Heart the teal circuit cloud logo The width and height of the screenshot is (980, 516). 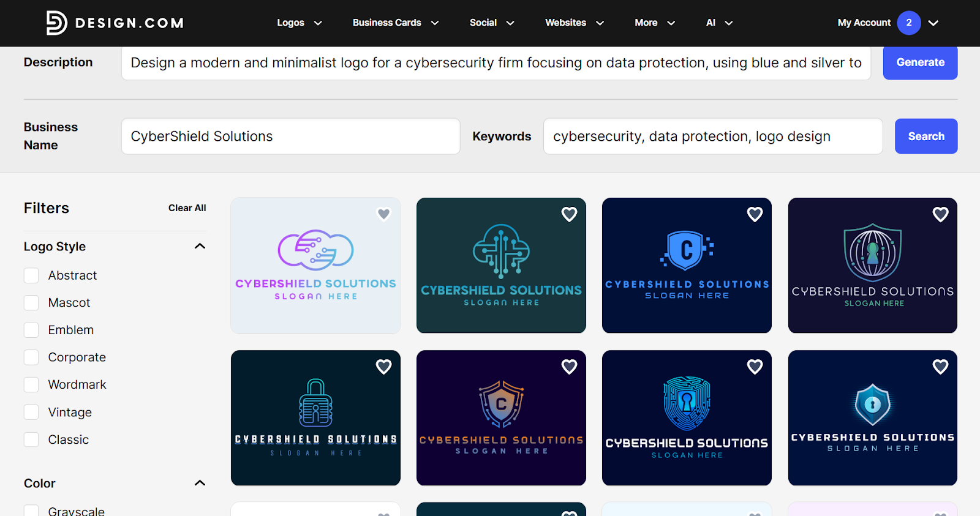569,214
